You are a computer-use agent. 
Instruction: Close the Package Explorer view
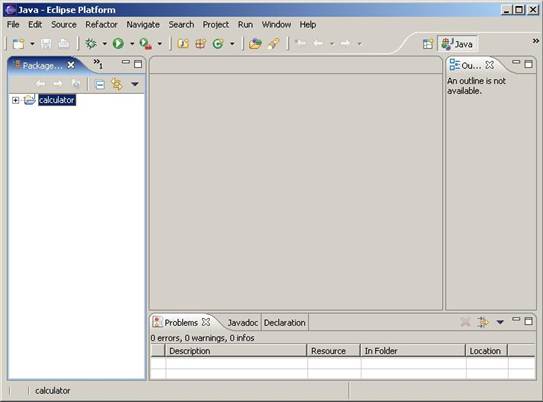point(71,65)
